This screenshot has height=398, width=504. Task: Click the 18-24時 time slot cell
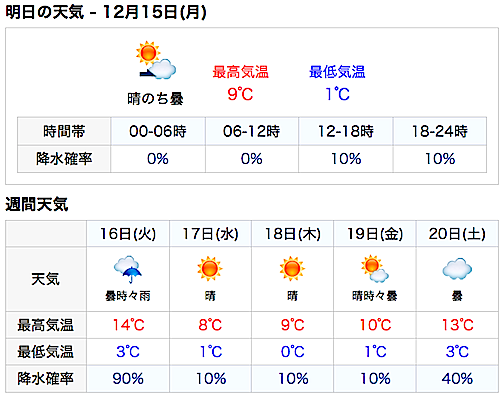440,131
